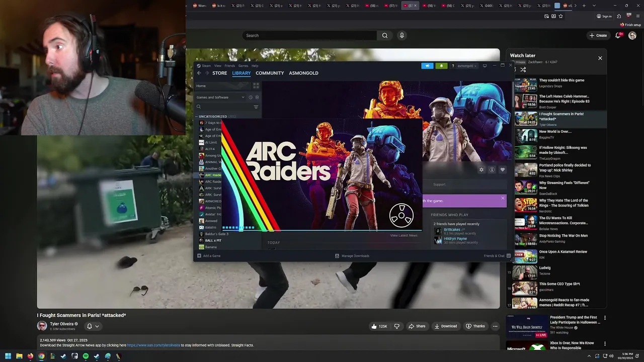Start YouTube voice search microphone

(x=401, y=35)
